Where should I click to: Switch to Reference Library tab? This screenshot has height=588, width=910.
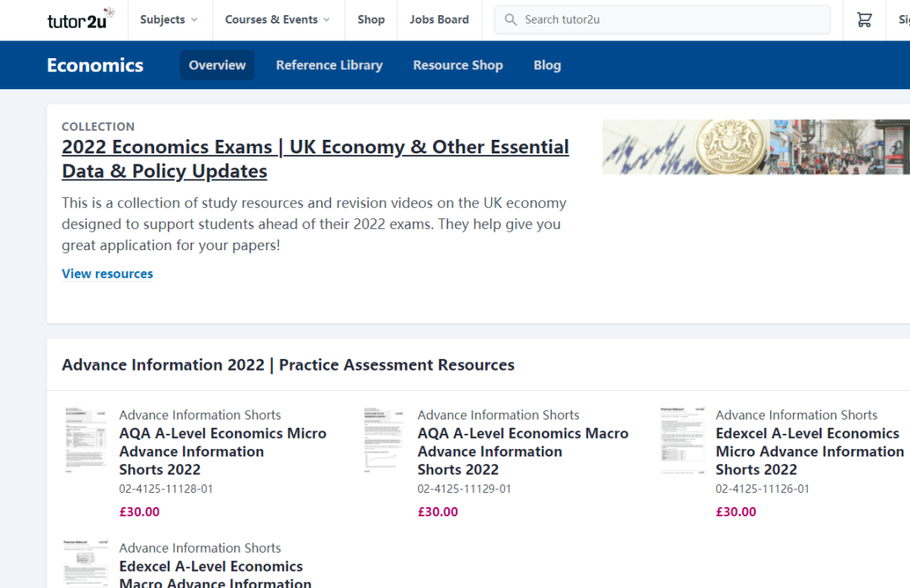click(x=329, y=65)
